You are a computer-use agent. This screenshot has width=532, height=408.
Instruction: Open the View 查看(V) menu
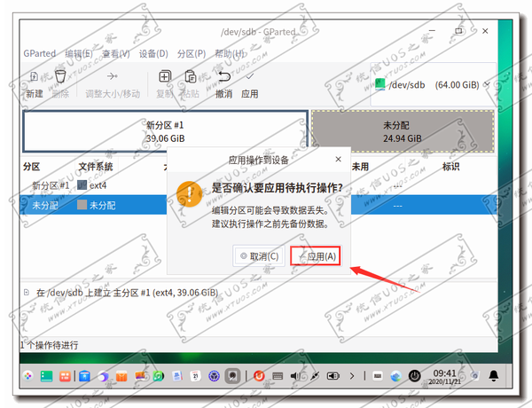[x=116, y=53]
